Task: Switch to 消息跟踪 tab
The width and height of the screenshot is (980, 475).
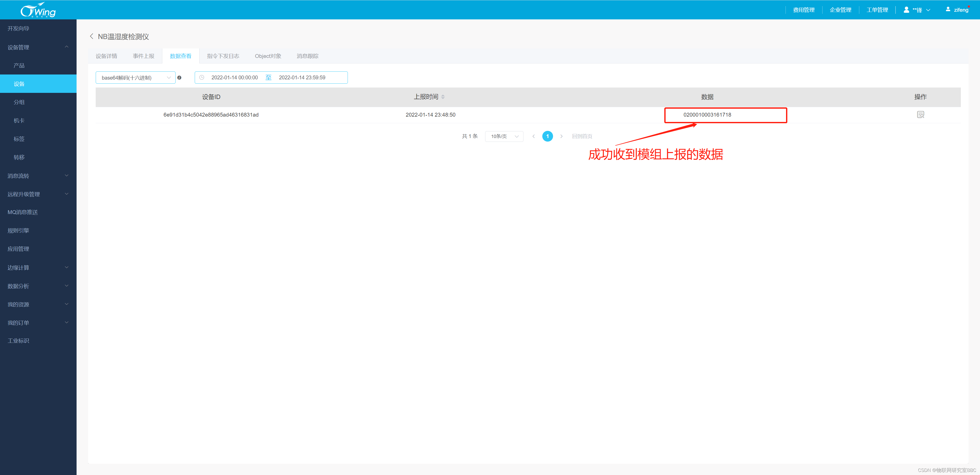Action: (x=307, y=56)
